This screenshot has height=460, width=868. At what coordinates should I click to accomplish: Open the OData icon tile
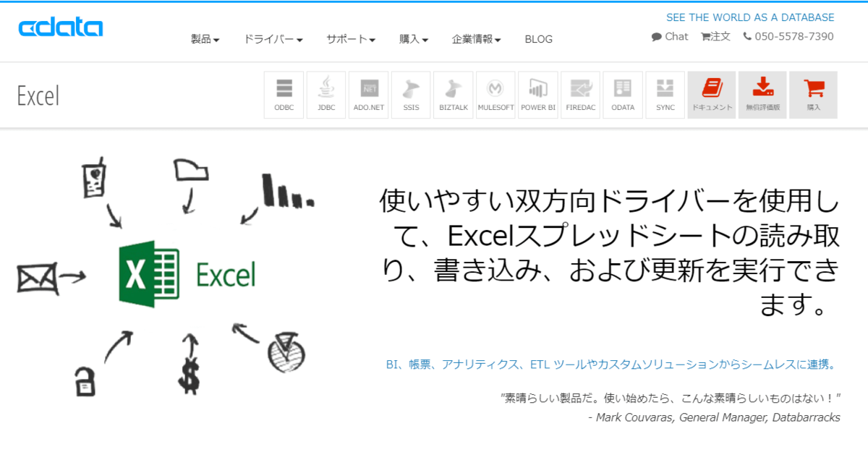[623, 95]
